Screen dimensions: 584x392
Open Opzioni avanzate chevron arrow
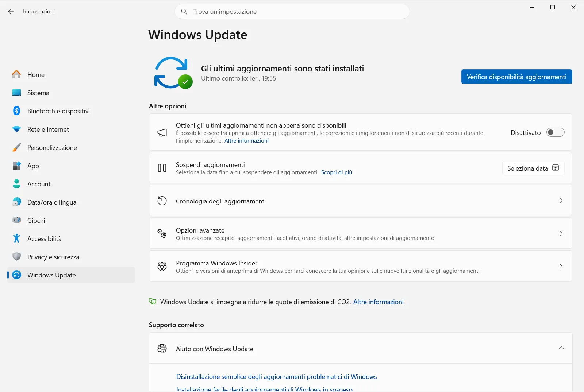click(561, 233)
